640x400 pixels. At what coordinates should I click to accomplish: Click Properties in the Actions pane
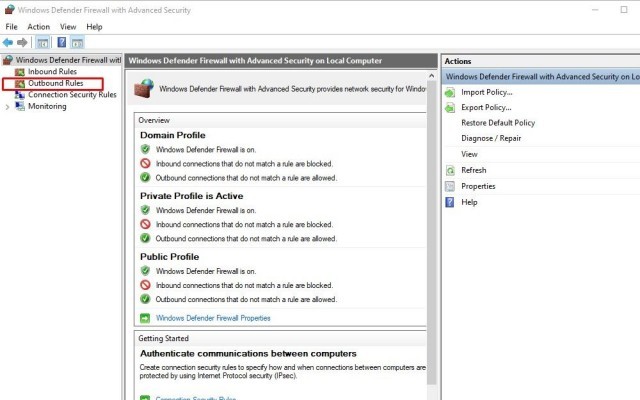point(478,186)
